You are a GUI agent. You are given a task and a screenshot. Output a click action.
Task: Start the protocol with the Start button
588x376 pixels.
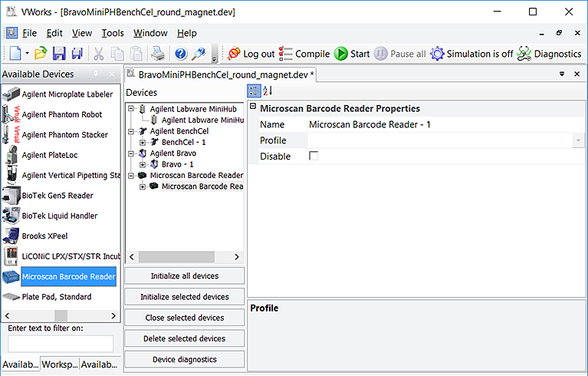pyautogui.click(x=352, y=54)
